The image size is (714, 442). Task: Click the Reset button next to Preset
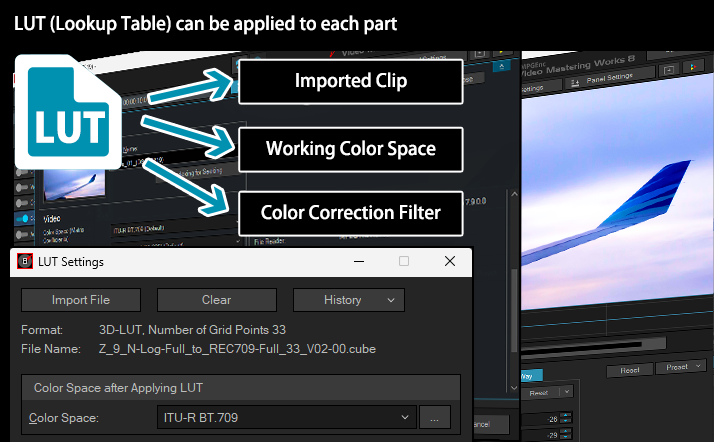[x=630, y=370]
